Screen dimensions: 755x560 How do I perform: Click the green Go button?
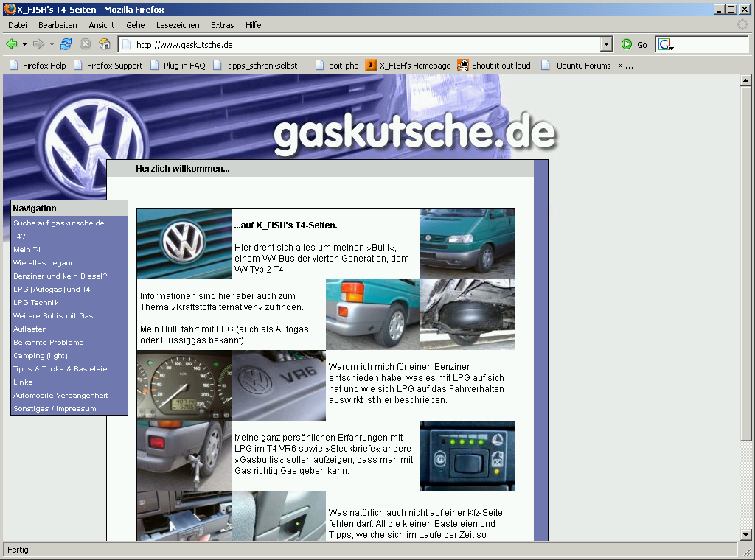[633, 45]
